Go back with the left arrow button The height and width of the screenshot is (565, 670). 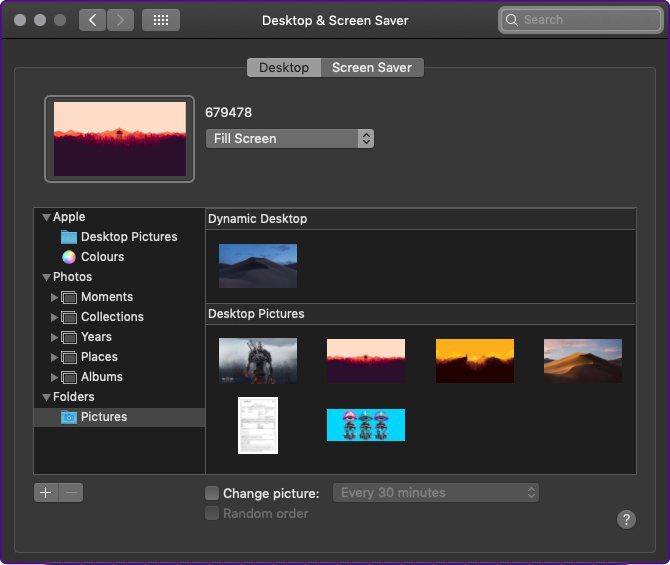coord(92,20)
